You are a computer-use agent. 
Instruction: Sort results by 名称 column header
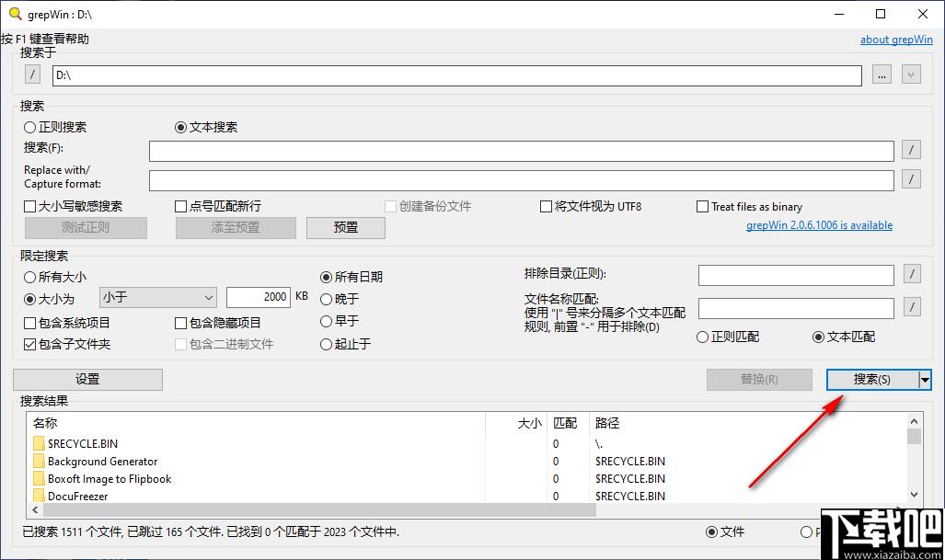click(256, 423)
